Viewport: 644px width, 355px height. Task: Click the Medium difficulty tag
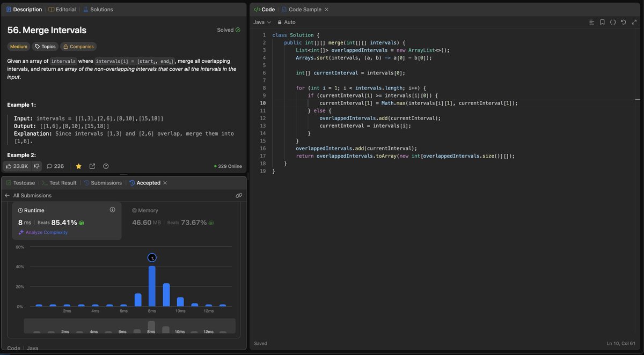pos(19,47)
